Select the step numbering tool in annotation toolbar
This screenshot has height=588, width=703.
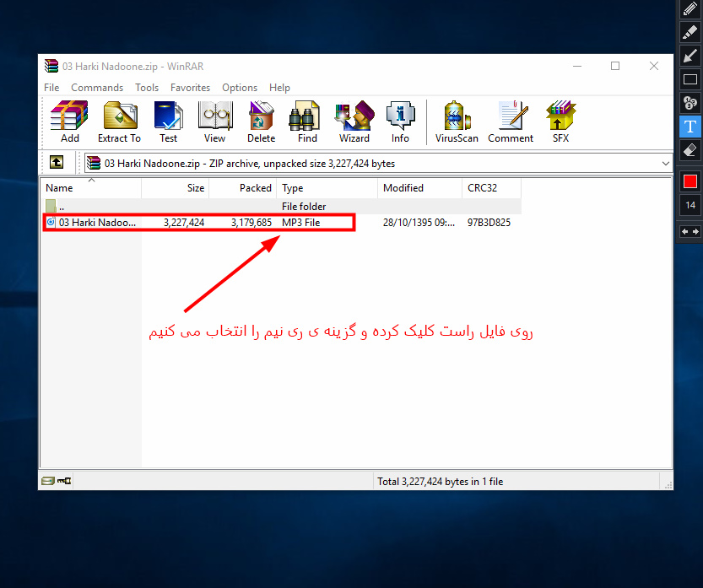(x=690, y=103)
